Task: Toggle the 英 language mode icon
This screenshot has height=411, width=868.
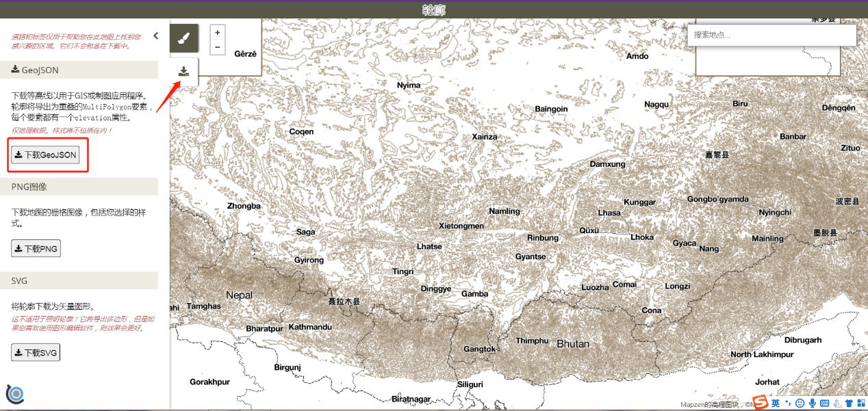Action: [x=776, y=403]
